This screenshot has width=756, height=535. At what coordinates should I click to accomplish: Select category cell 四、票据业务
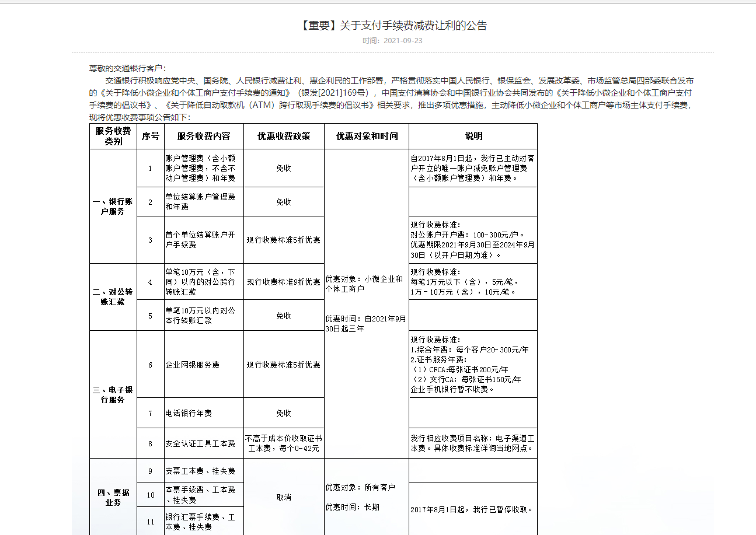tap(113, 497)
